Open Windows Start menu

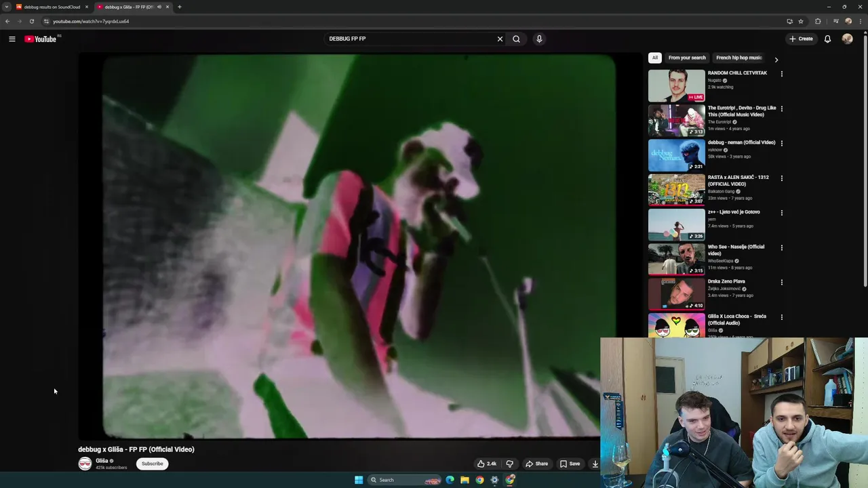[x=359, y=480]
